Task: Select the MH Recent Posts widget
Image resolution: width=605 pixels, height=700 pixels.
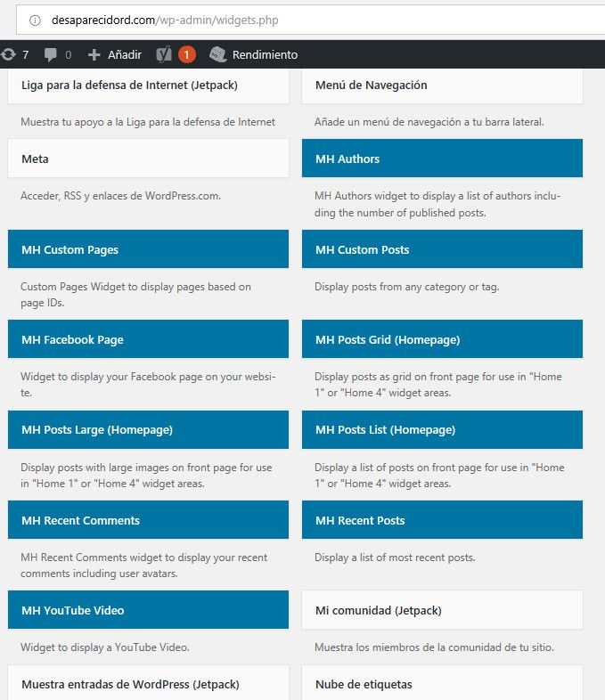Action: [x=442, y=519]
